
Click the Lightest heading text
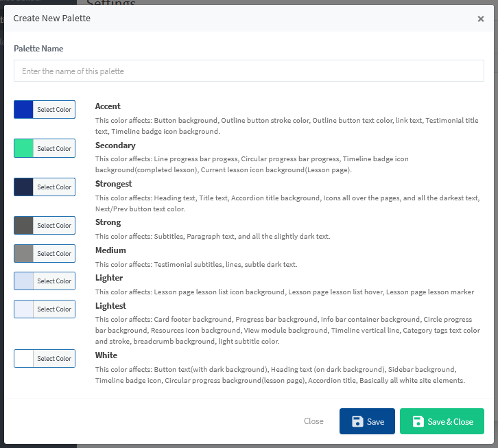click(110, 306)
